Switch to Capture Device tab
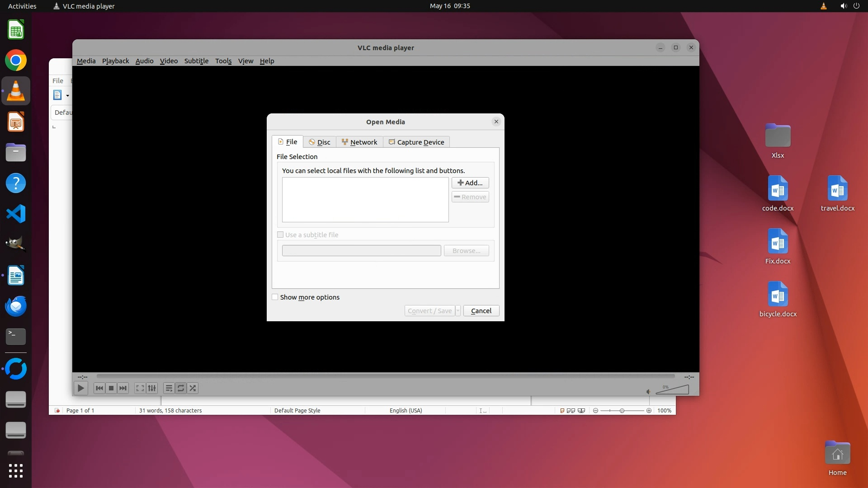This screenshot has width=868, height=488. pyautogui.click(x=416, y=142)
